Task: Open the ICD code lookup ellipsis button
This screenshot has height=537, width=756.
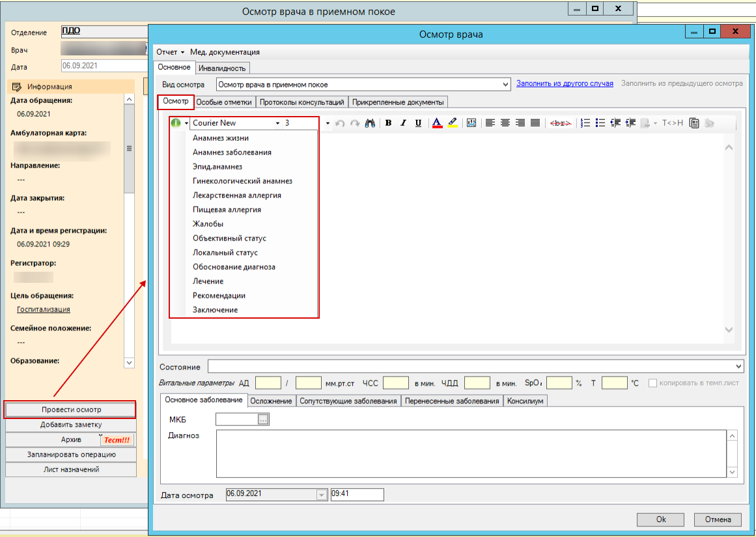Action: [263, 420]
